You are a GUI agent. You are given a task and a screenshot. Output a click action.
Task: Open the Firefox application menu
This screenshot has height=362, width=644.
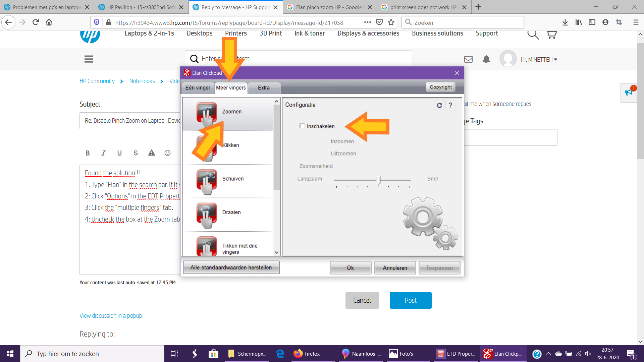click(636, 22)
